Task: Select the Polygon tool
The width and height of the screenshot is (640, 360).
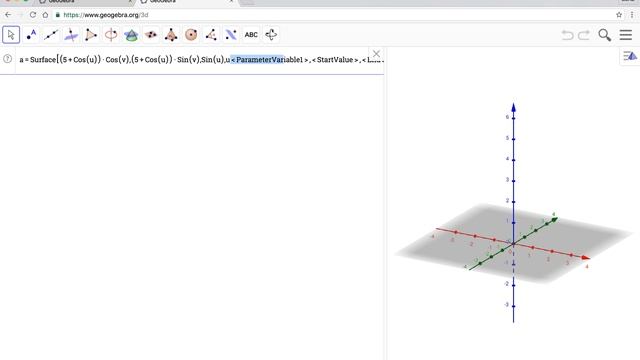Action: [91, 35]
